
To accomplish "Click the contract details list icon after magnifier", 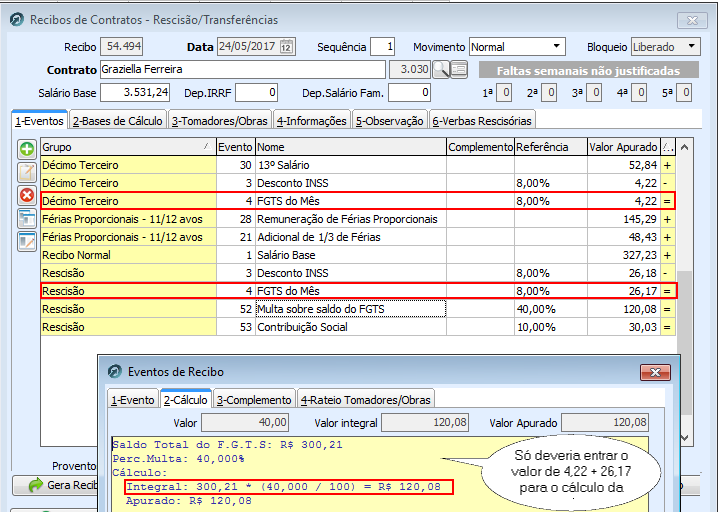I will point(459,70).
